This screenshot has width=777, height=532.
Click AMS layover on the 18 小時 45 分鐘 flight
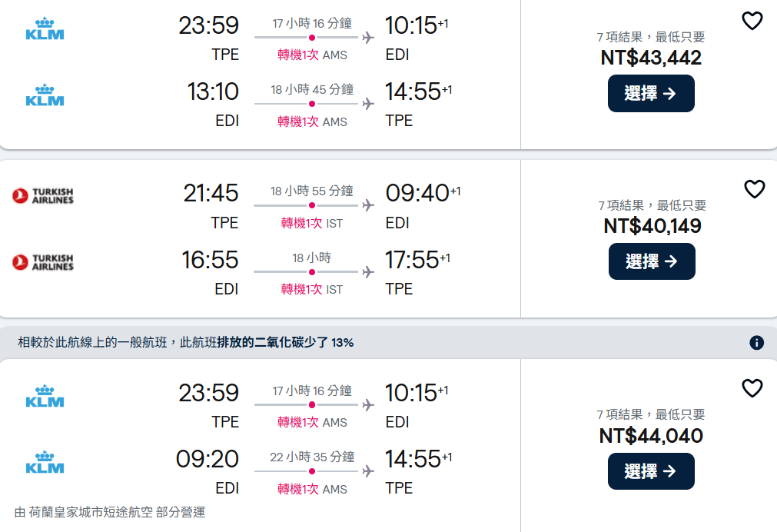[334, 122]
